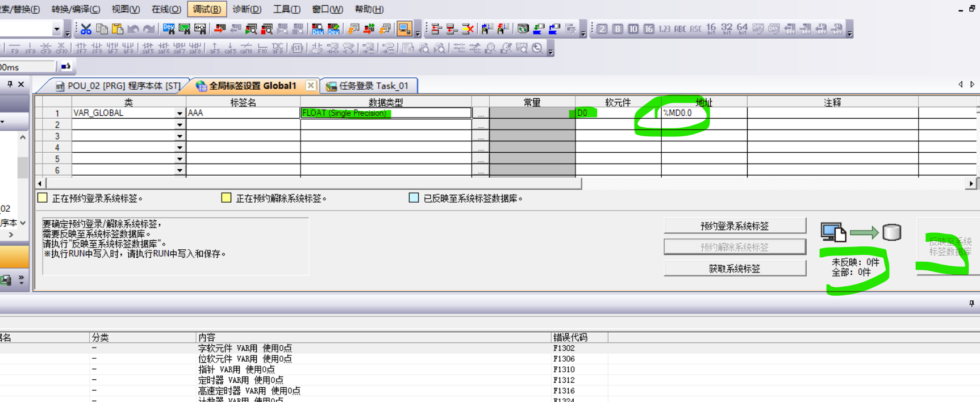Click the yellow '正在预约解除系统标签' legend swatch

[x=226, y=198]
